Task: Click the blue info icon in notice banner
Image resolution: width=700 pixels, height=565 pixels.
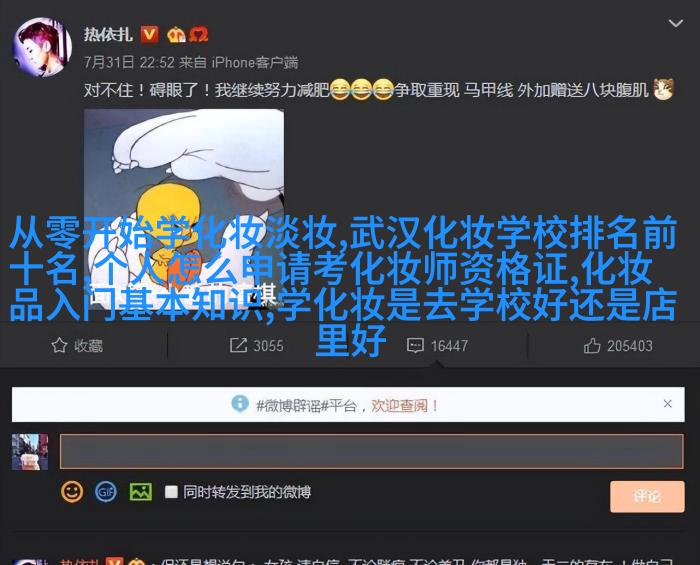Action: click(240, 404)
